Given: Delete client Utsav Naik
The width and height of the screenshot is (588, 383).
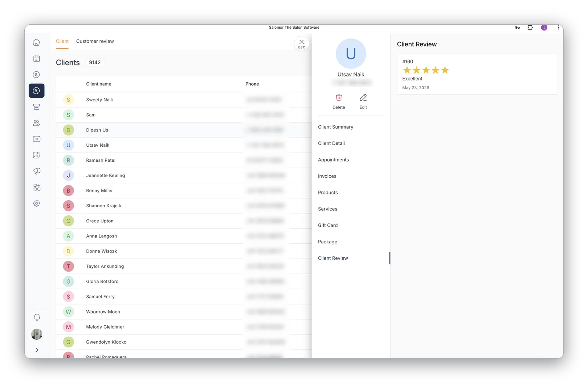Looking at the screenshot, I should (x=339, y=101).
